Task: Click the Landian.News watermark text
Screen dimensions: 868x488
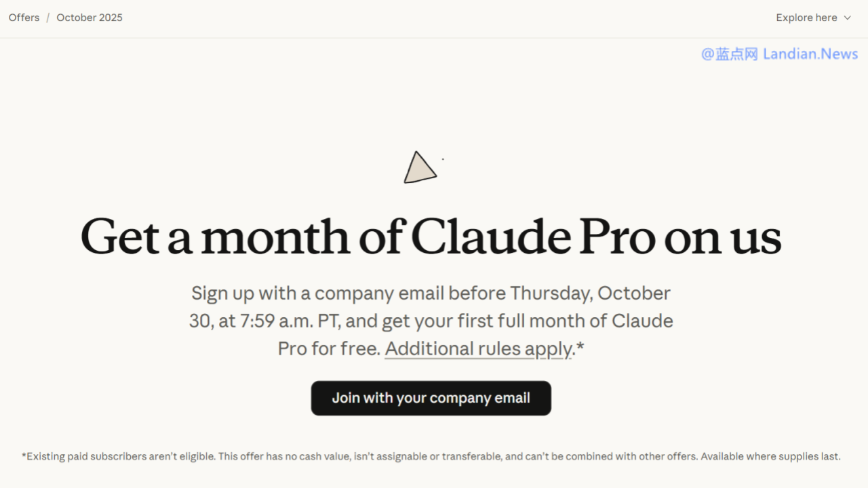Action: pyautogui.click(x=810, y=54)
